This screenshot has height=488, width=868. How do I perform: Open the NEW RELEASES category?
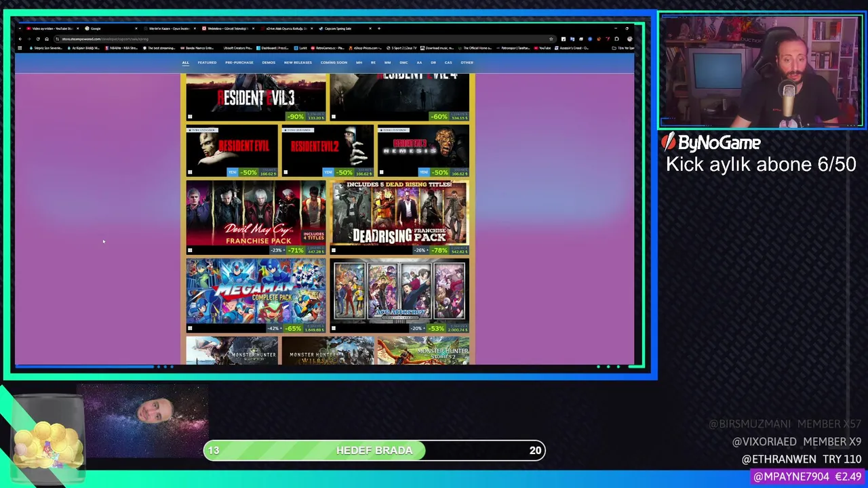pos(298,62)
